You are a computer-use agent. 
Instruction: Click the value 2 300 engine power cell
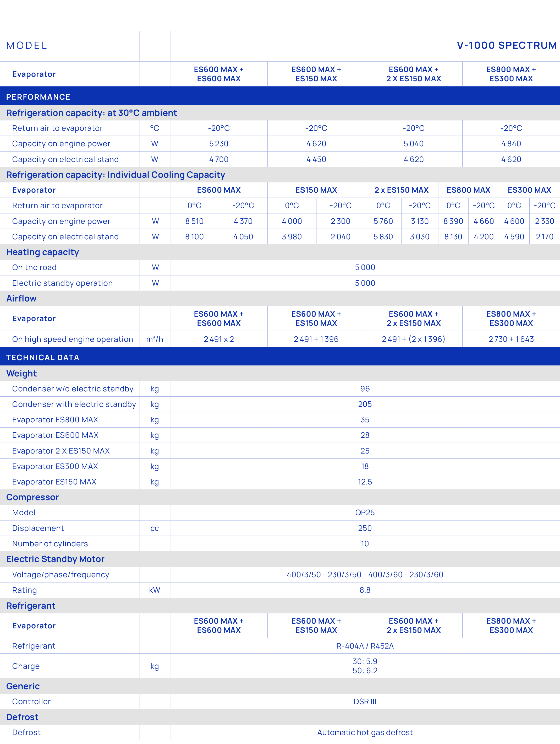341,221
